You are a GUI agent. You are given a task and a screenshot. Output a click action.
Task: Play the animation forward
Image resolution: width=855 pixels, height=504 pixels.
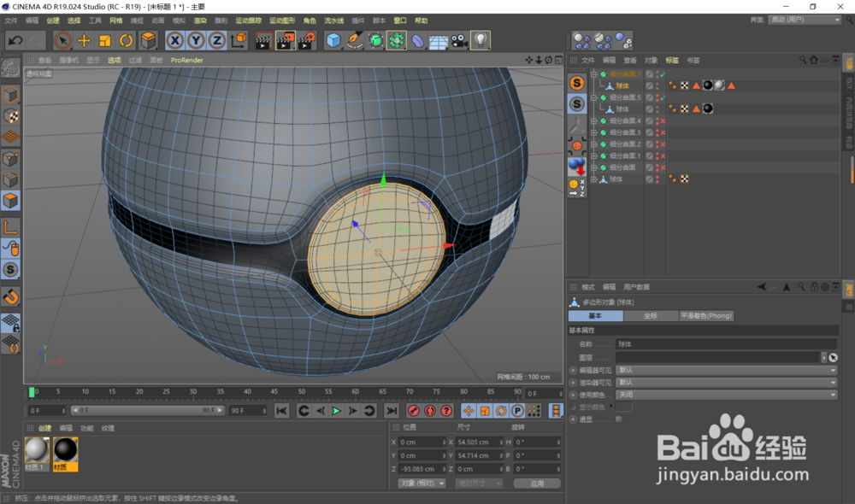point(336,411)
